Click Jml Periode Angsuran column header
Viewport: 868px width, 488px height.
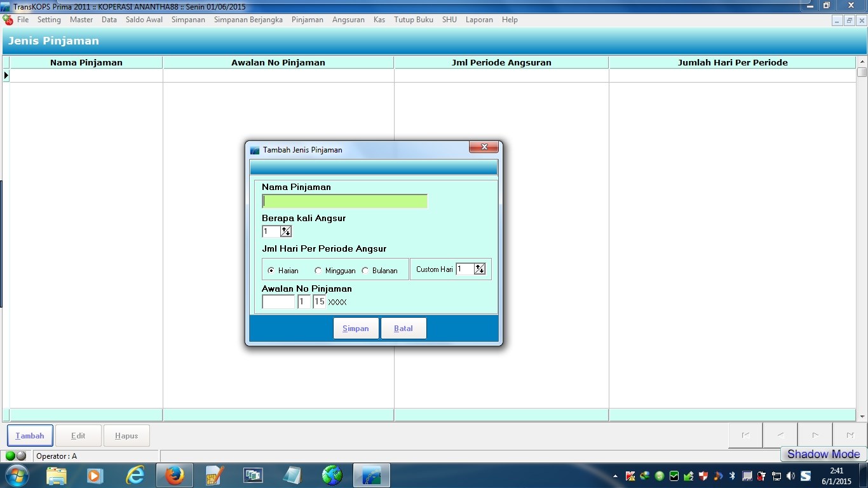click(x=501, y=62)
